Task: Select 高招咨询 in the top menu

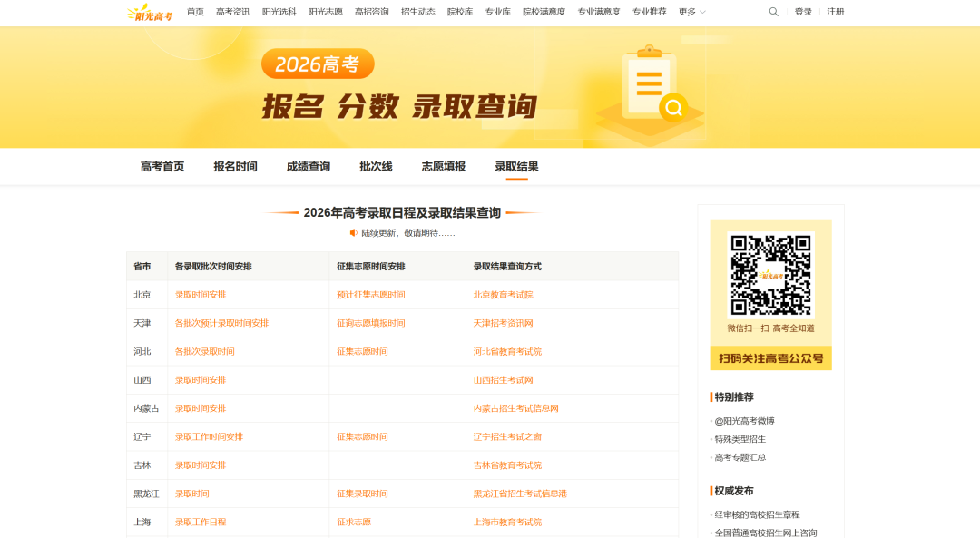Action: pos(372,12)
